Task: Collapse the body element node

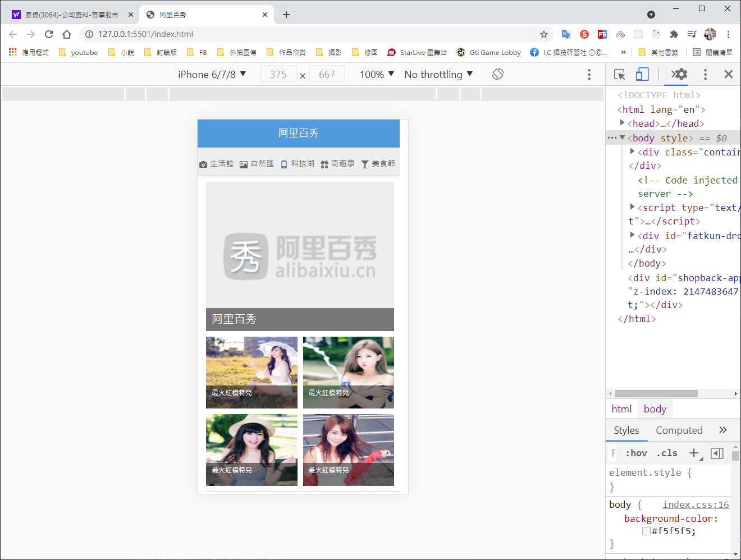Action: (622, 137)
